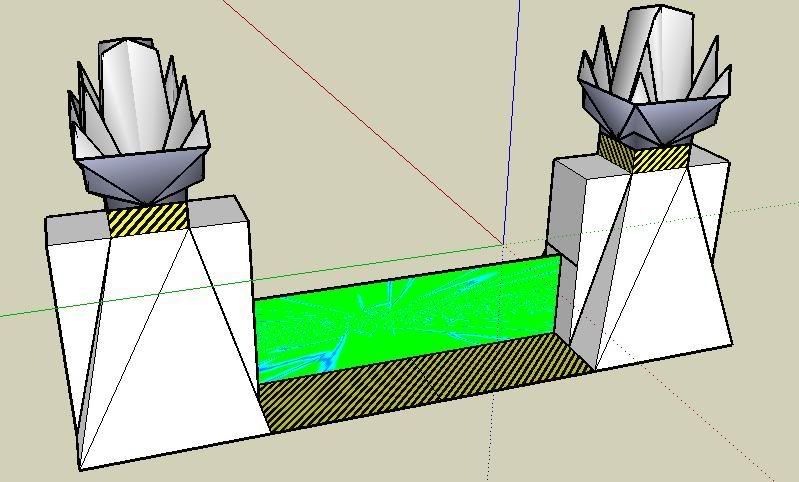Screen dimensions: 799x482
Task: Click the striped band under left ornament
Action: (147, 220)
